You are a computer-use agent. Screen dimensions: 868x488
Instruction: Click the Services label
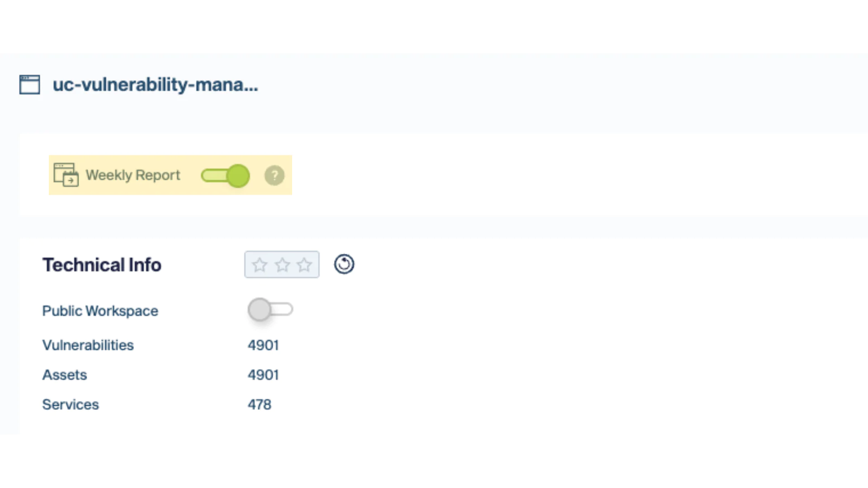(x=71, y=404)
